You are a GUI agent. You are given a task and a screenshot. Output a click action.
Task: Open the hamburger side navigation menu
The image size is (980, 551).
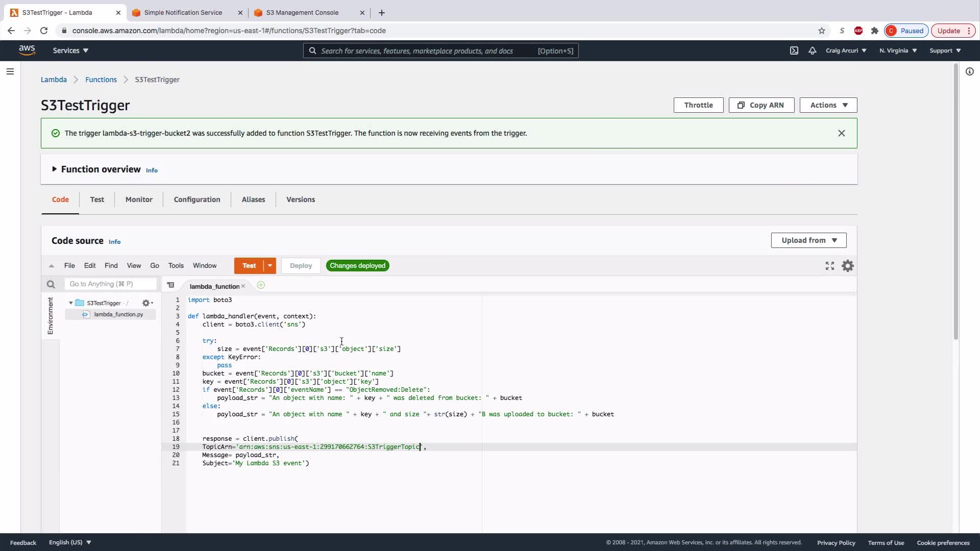coord(10,71)
